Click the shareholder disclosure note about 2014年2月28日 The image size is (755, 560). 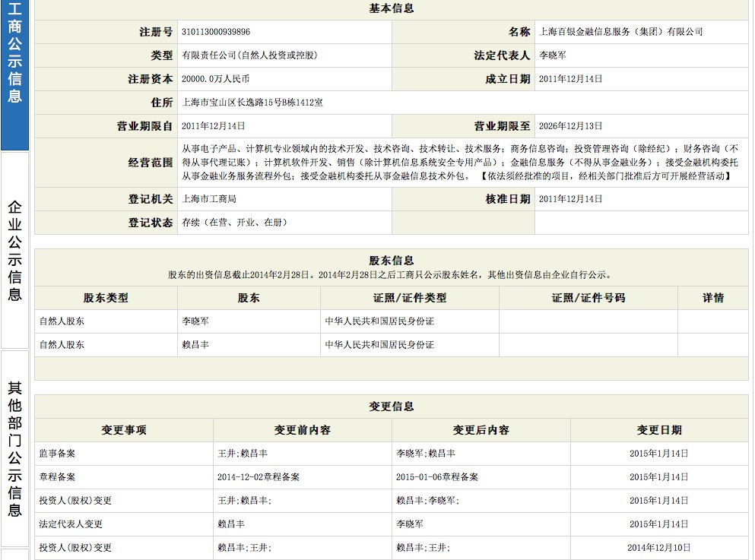coord(391,275)
